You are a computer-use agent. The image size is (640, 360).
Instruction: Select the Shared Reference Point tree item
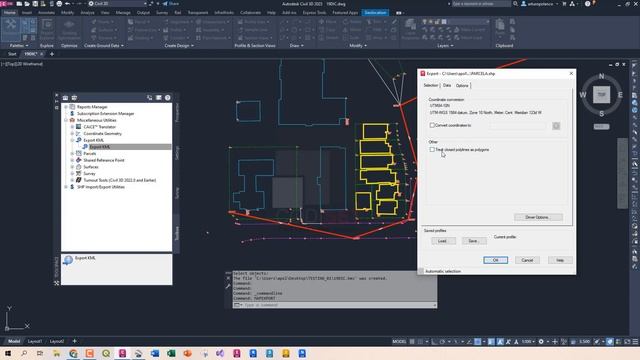[x=104, y=160]
